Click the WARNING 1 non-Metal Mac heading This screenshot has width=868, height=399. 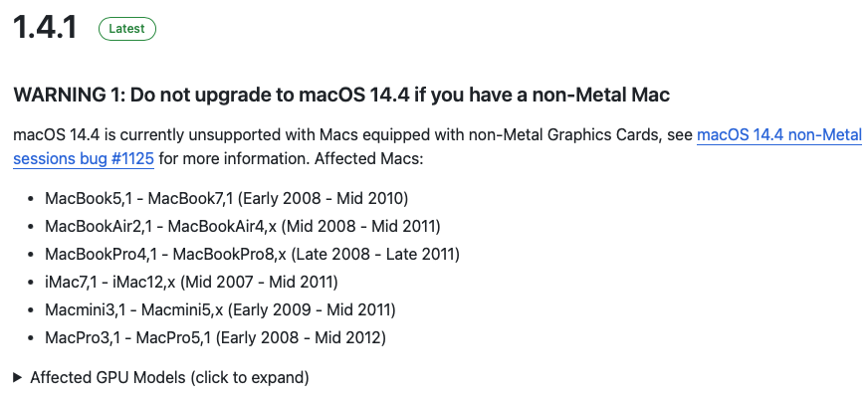pyautogui.click(x=341, y=95)
